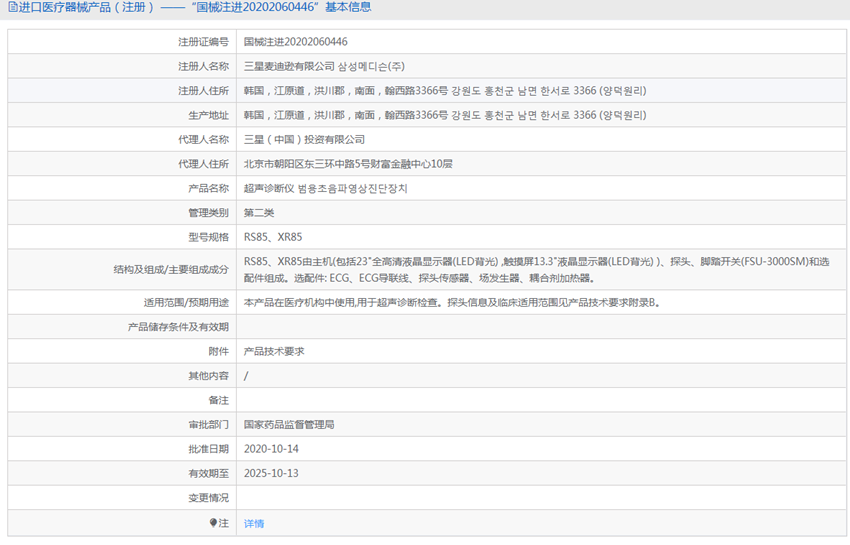Select agent address 北京市朝阳区东三环中路5号

[307, 164]
